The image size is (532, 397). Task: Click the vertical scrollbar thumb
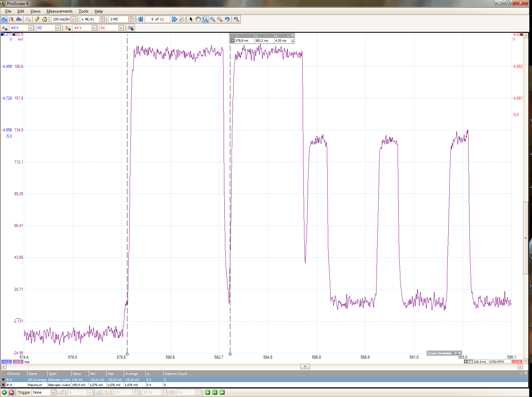point(525,238)
